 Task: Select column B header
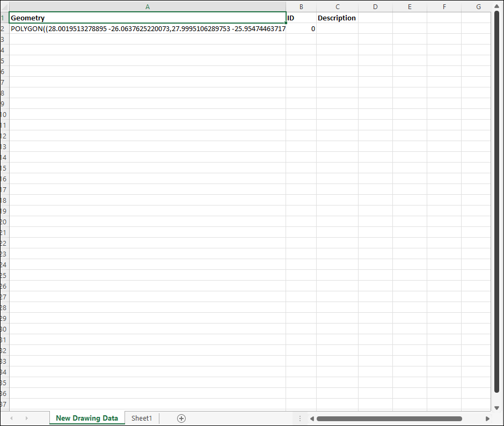(301, 6)
